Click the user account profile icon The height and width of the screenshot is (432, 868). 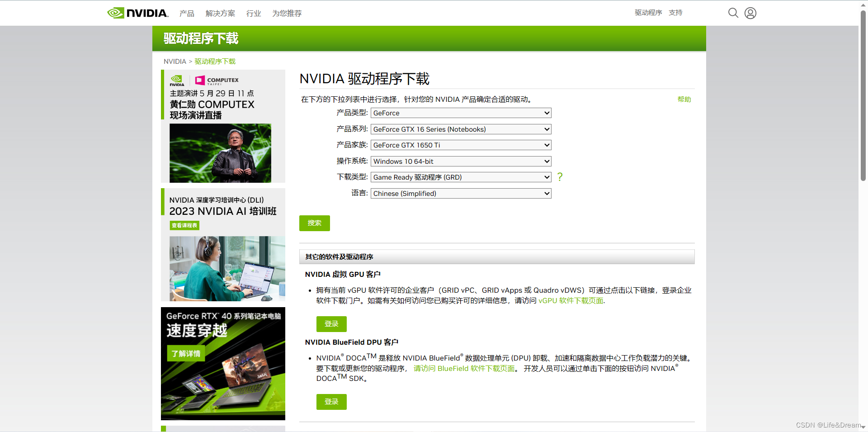point(750,13)
